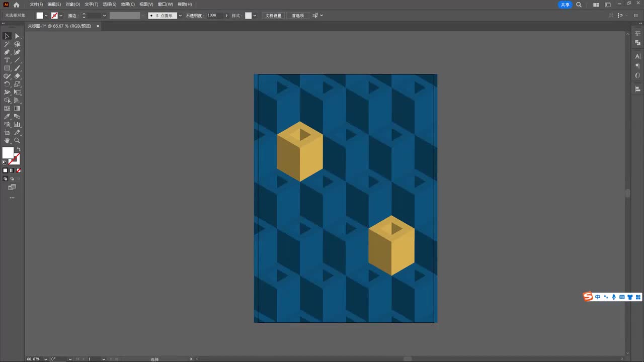
Task: Click the blue 共享 share button
Action: tap(565, 5)
